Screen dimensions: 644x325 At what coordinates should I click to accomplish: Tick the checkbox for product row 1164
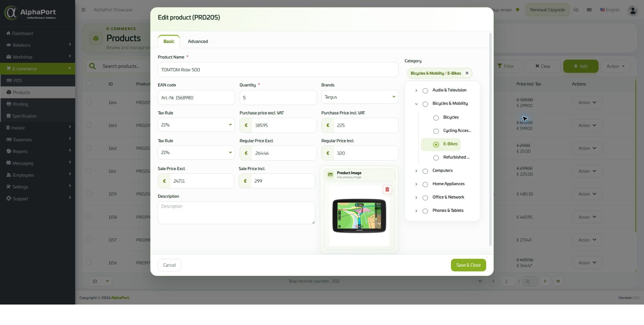click(89, 102)
